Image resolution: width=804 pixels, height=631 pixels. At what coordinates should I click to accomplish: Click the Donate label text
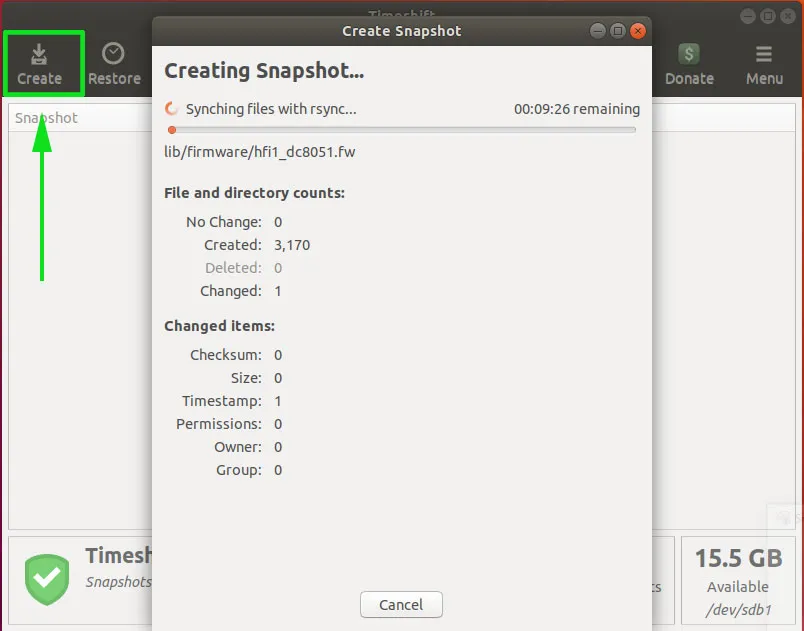click(688, 77)
